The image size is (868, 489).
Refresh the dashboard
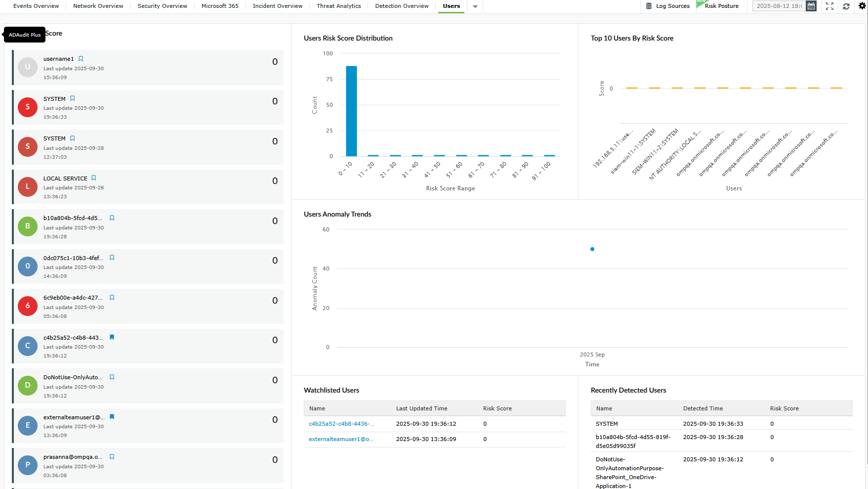[846, 6]
